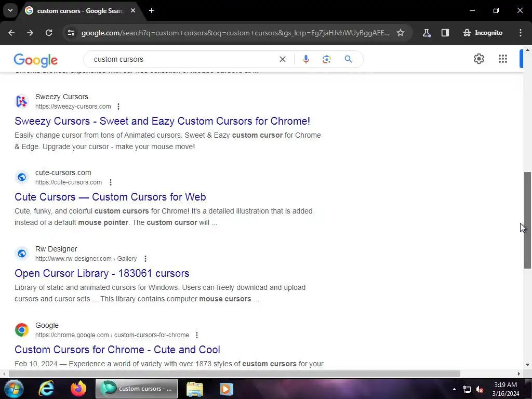Open more options for Rw Designer result
Image resolution: width=532 pixels, height=399 pixels.
click(145, 259)
